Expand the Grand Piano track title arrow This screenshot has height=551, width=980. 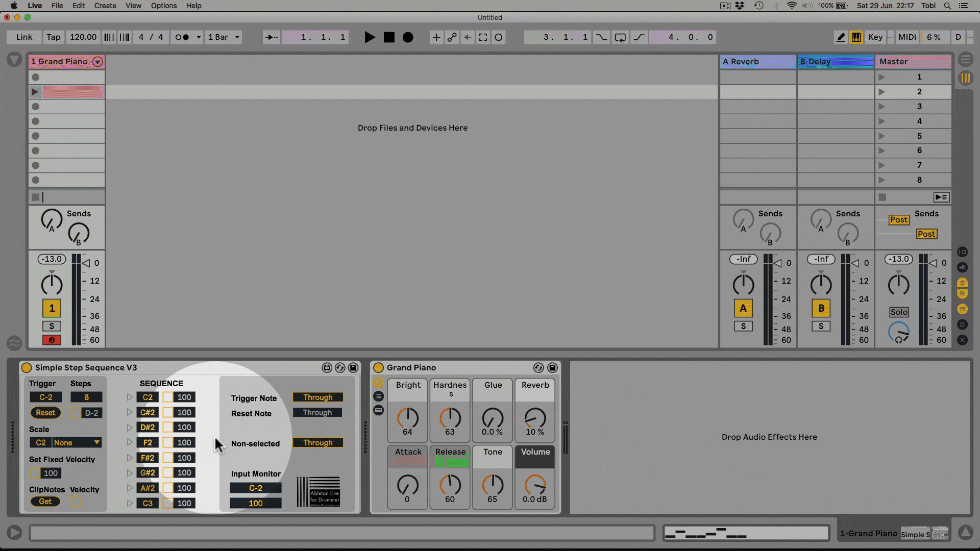click(97, 62)
